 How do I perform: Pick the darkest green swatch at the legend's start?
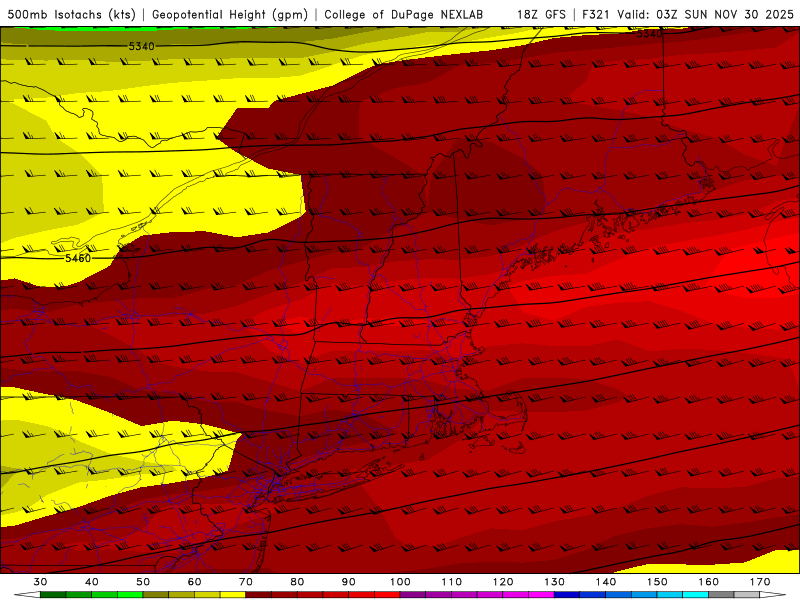click(53, 595)
